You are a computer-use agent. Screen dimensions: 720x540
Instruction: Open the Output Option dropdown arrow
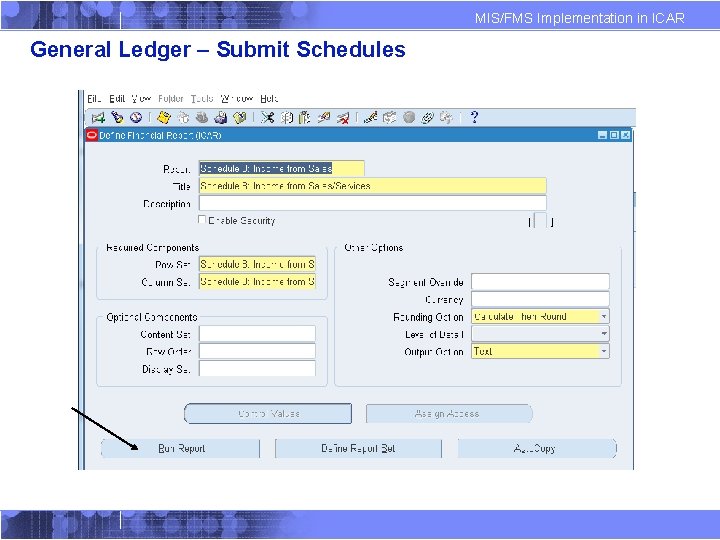pyautogui.click(x=604, y=351)
